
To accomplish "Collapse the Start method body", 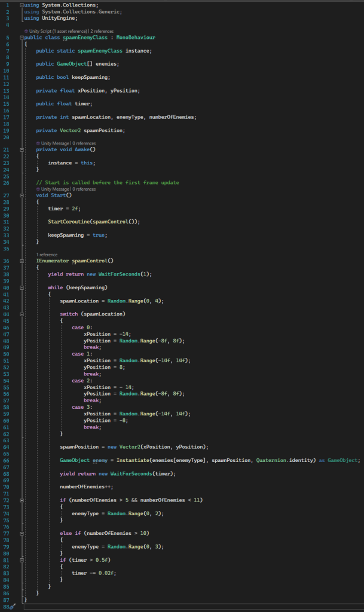I will [22, 195].
